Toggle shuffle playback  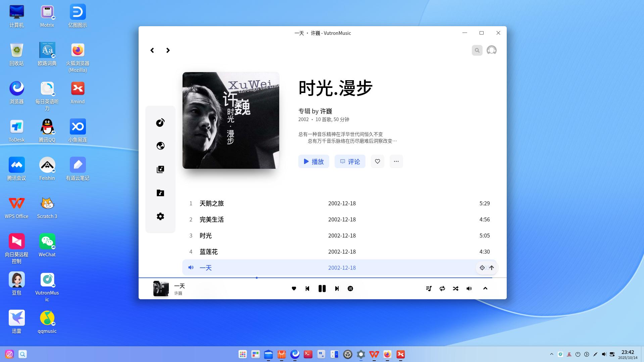coord(455,289)
